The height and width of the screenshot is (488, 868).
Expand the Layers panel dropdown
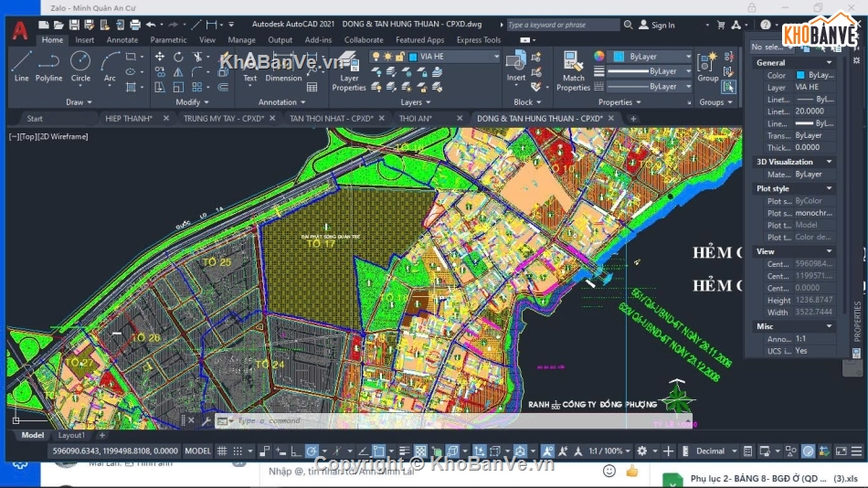[415, 102]
